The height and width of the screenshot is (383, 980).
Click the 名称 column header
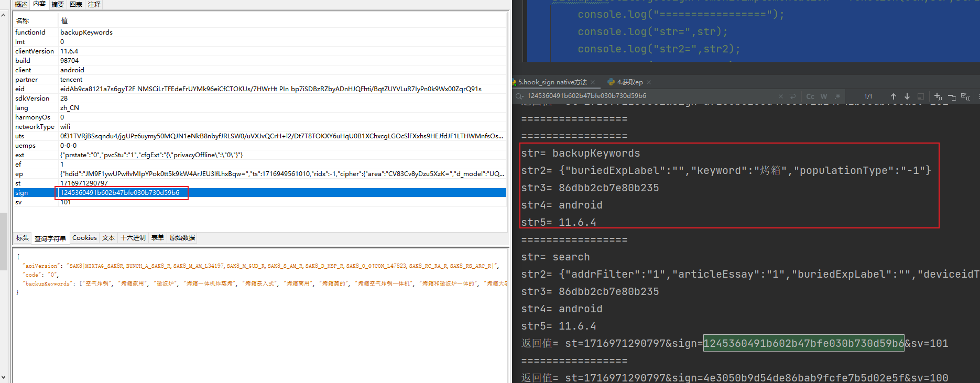(36, 20)
